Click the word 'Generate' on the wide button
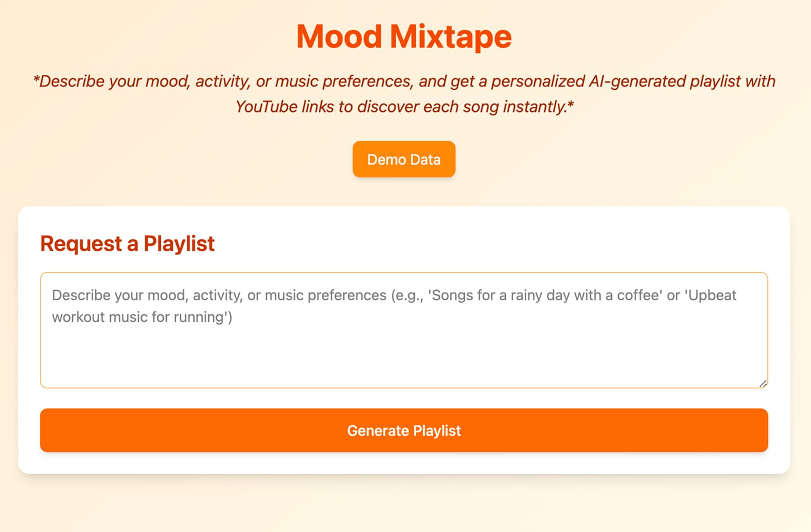The height and width of the screenshot is (532, 811). point(378,431)
